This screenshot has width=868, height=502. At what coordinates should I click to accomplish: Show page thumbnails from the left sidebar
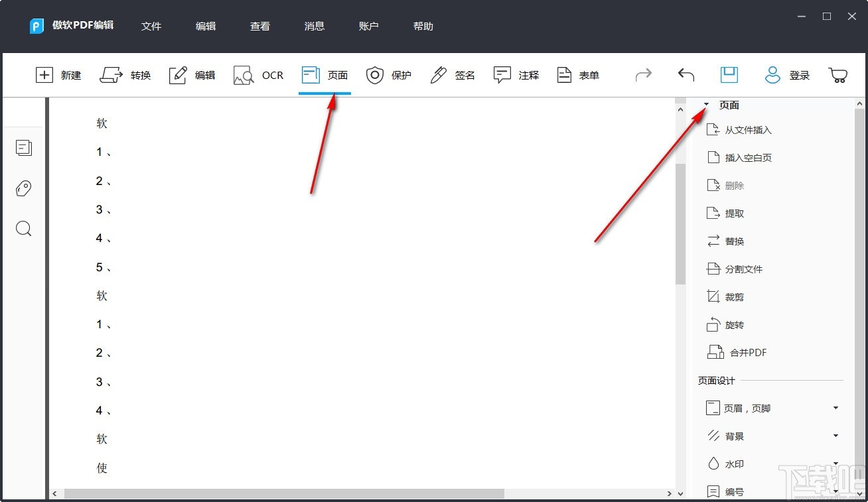point(24,148)
